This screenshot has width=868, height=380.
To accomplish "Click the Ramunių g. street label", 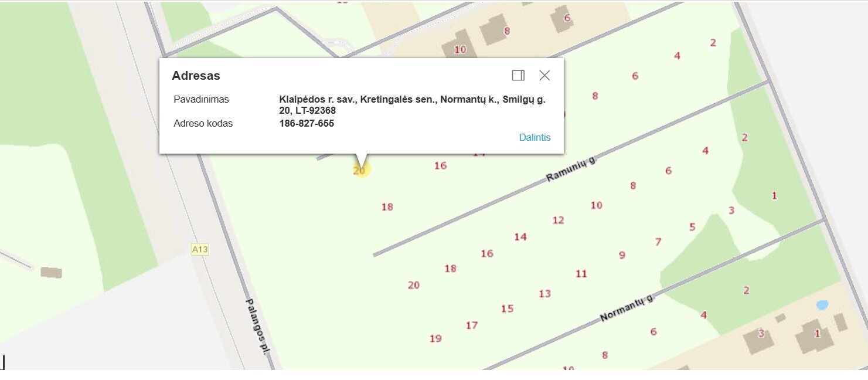I will pyautogui.click(x=571, y=169).
